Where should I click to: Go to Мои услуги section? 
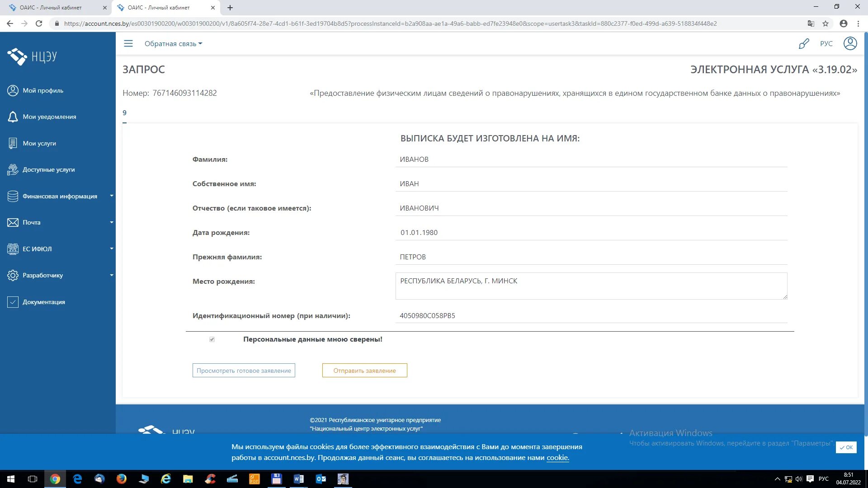(x=39, y=143)
